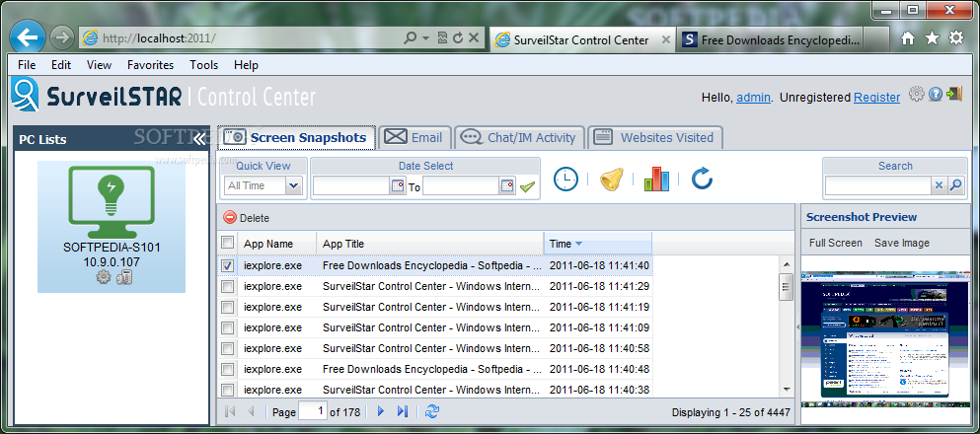Screen dimensions: 980x434
Task: Open SurveilStar settings gear beside Register
Action: [916, 95]
